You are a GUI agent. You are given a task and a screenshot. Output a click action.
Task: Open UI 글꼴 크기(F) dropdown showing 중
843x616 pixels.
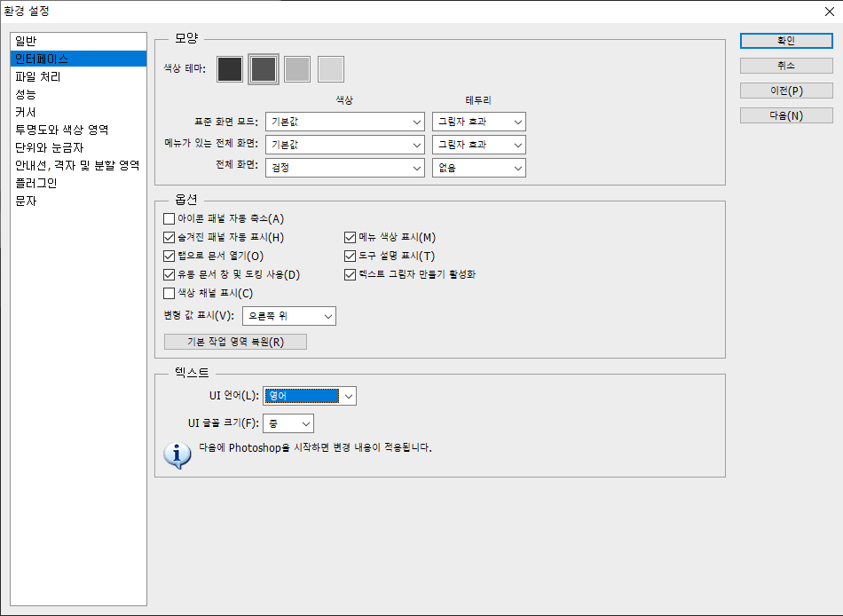[288, 424]
